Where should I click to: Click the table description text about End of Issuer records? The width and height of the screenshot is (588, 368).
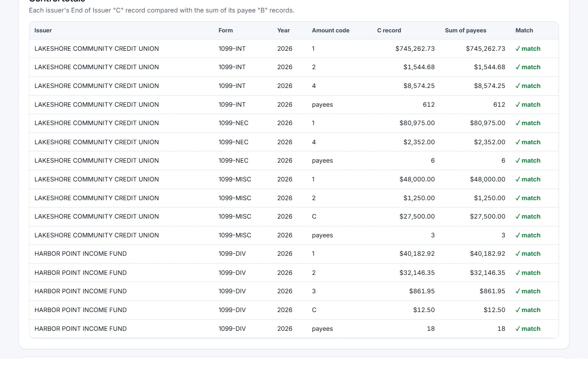[x=162, y=10]
